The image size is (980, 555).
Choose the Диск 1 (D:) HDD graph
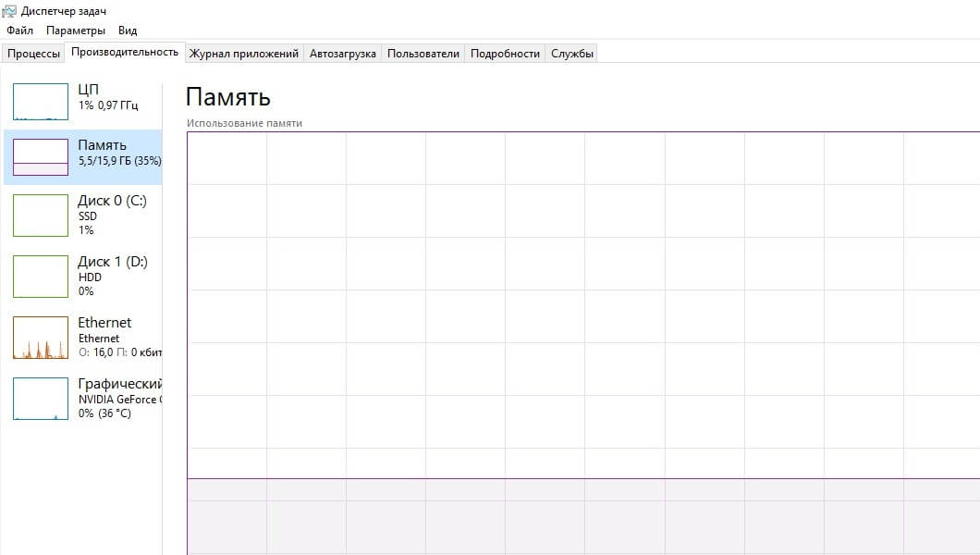pyautogui.click(x=41, y=276)
